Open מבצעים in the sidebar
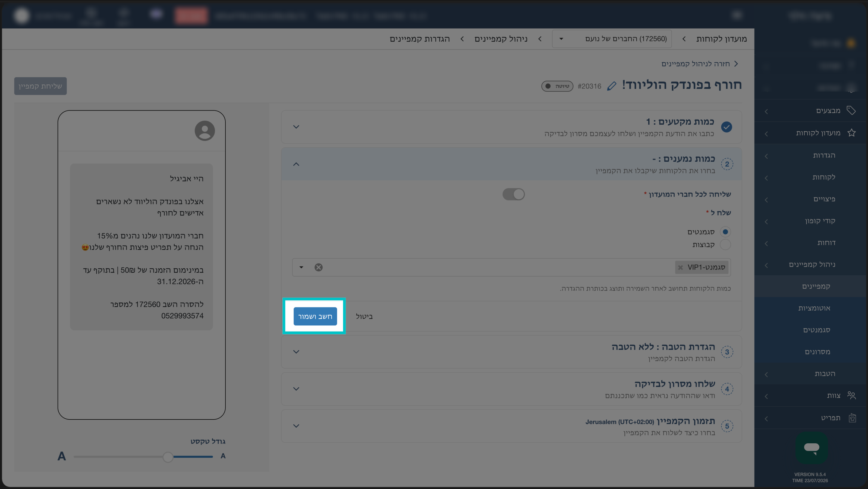Viewport: 868px width, 489px height. tap(811, 111)
